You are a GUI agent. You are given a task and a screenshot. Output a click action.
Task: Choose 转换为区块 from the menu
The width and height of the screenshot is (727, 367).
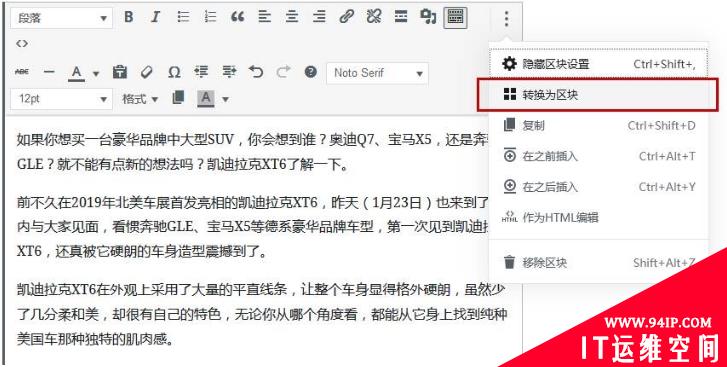pos(598,95)
